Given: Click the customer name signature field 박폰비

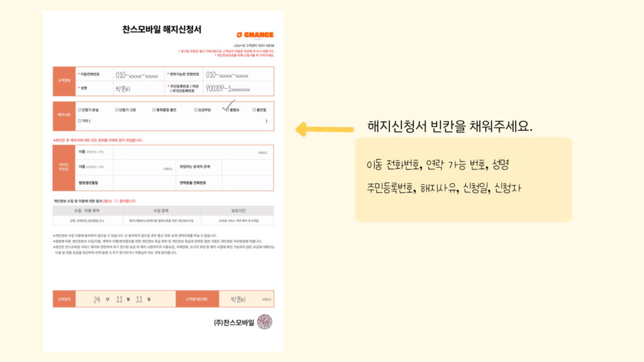Looking at the screenshot, I should (247, 299).
